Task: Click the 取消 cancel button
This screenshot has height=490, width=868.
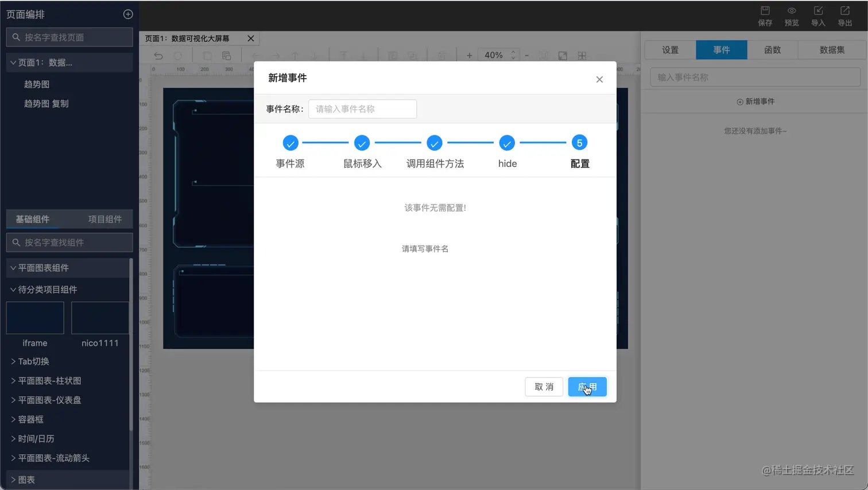Action: 544,387
